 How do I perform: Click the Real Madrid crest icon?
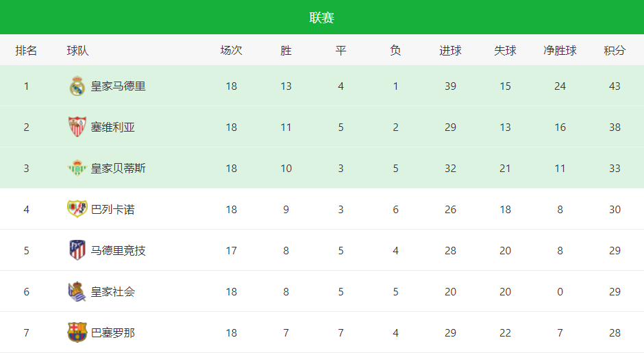77,86
